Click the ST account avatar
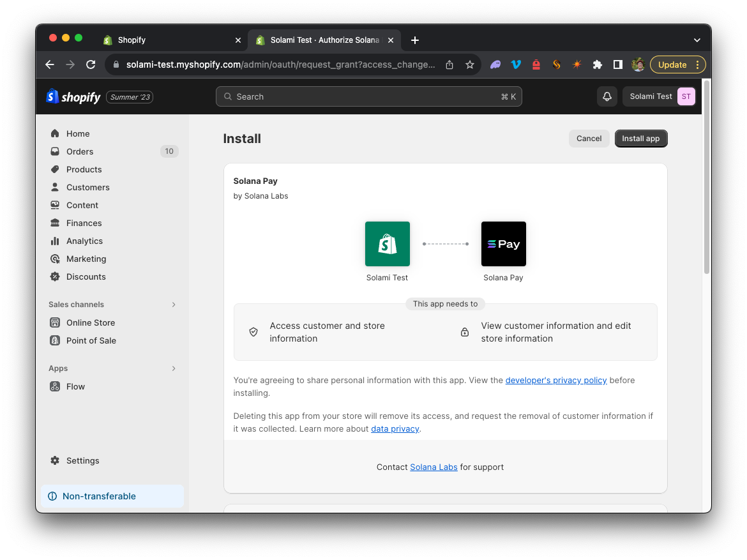The image size is (747, 560). [686, 96]
